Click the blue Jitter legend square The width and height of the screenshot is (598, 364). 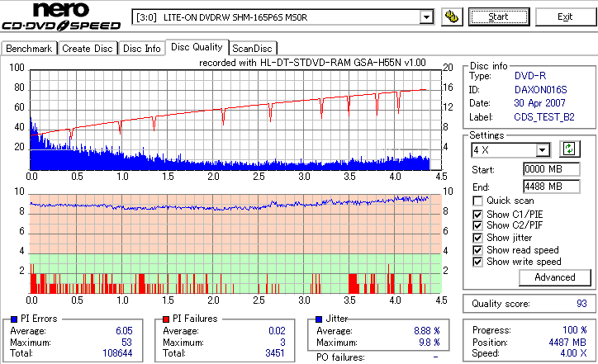click(x=319, y=319)
